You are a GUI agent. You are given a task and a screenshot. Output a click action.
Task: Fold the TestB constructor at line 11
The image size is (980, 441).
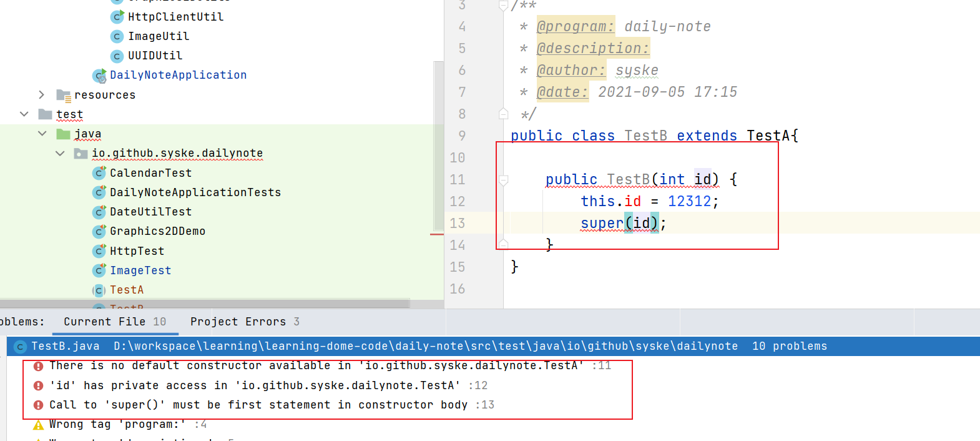point(503,180)
